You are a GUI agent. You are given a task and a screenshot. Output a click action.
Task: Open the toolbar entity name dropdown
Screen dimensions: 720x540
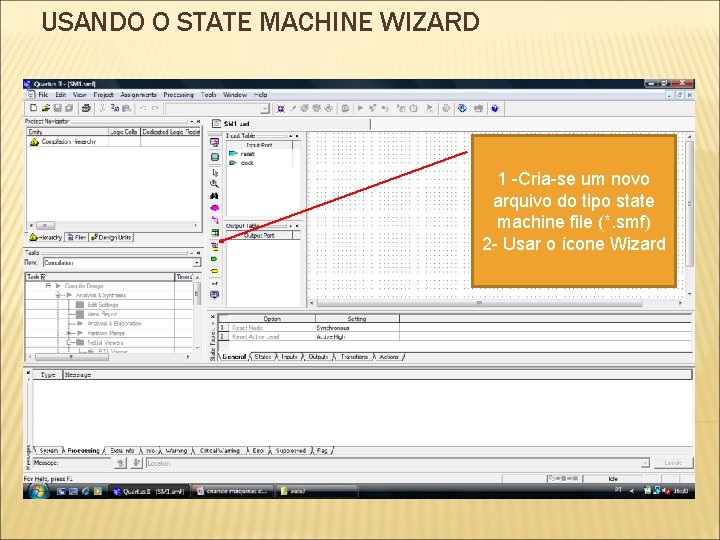265,109
